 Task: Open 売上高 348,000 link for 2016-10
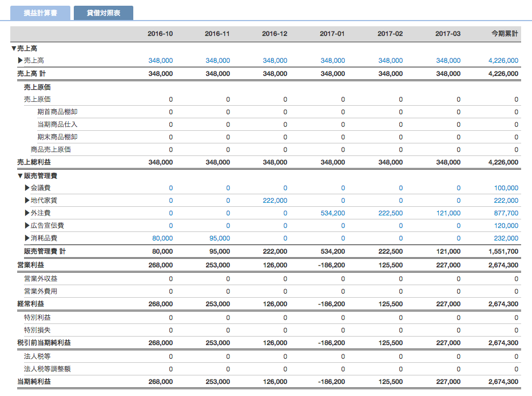click(161, 61)
